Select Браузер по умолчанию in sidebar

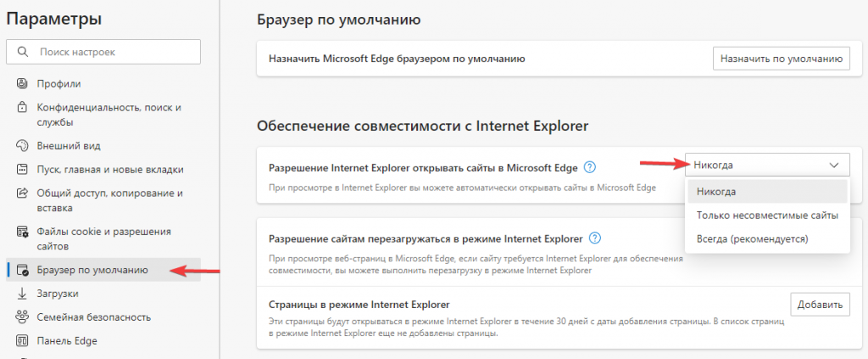click(103, 271)
